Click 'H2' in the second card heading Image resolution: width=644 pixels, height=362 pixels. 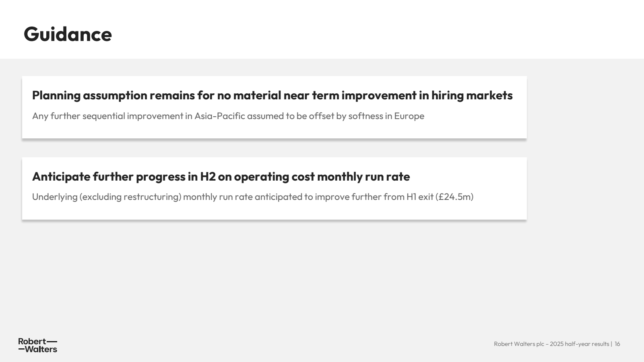(x=208, y=177)
